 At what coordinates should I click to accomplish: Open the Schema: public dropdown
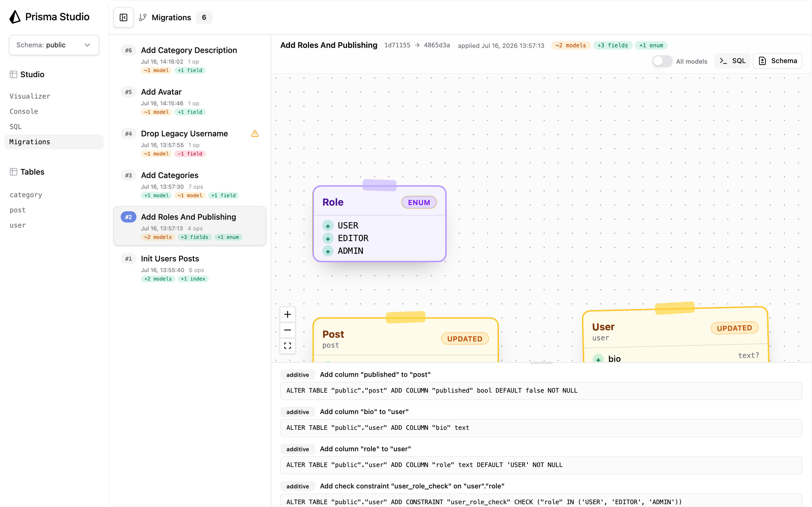click(54, 45)
